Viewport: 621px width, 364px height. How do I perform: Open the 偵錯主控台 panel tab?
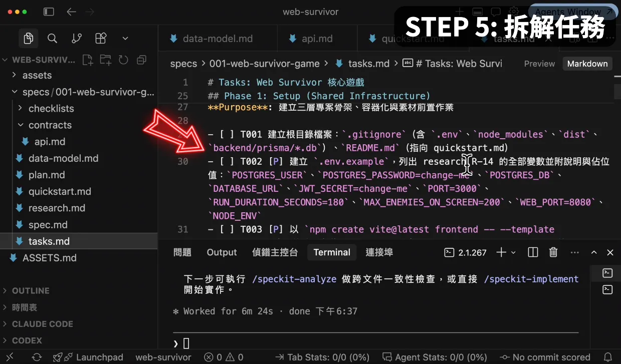coord(275,252)
